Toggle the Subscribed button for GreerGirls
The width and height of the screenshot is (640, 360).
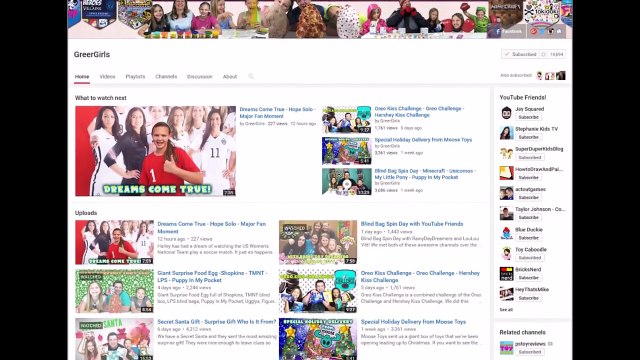click(520, 54)
